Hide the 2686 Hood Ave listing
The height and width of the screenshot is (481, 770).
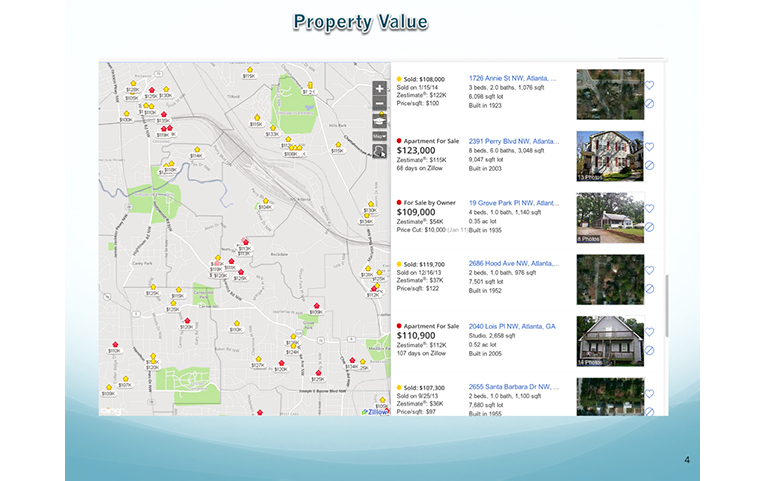pos(650,289)
